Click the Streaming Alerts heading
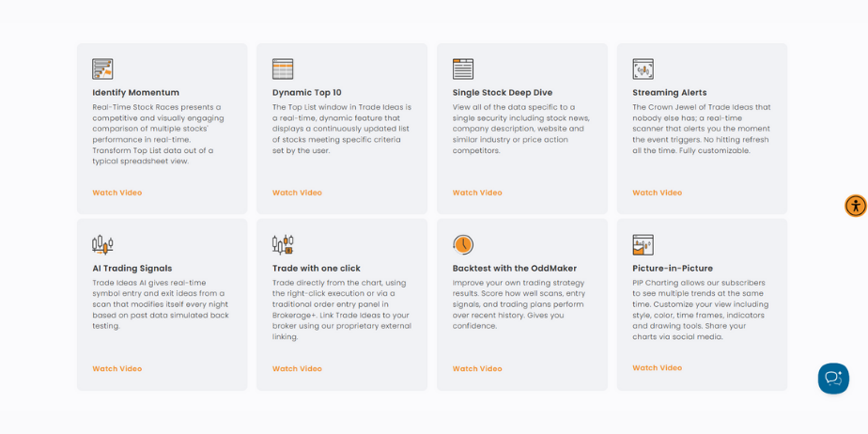868x434 pixels. (669, 92)
